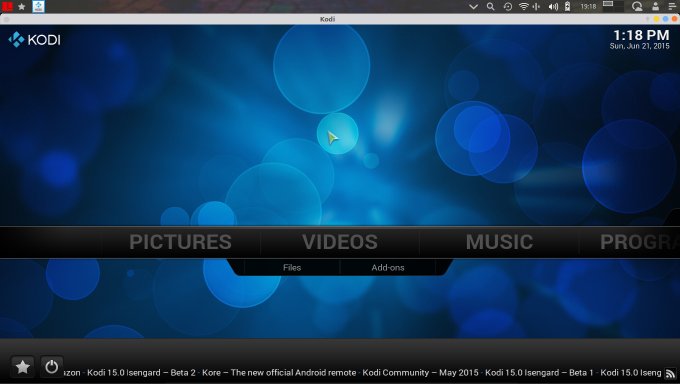Open the user account tray icon
Screen dimensions: 680x384
[x=656, y=7]
